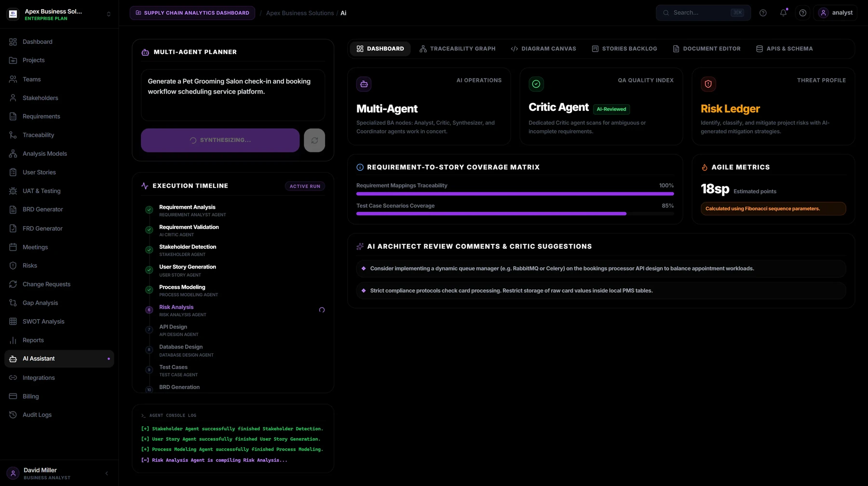Select AI Assistant in sidebar
The image size is (868, 486).
[59, 359]
